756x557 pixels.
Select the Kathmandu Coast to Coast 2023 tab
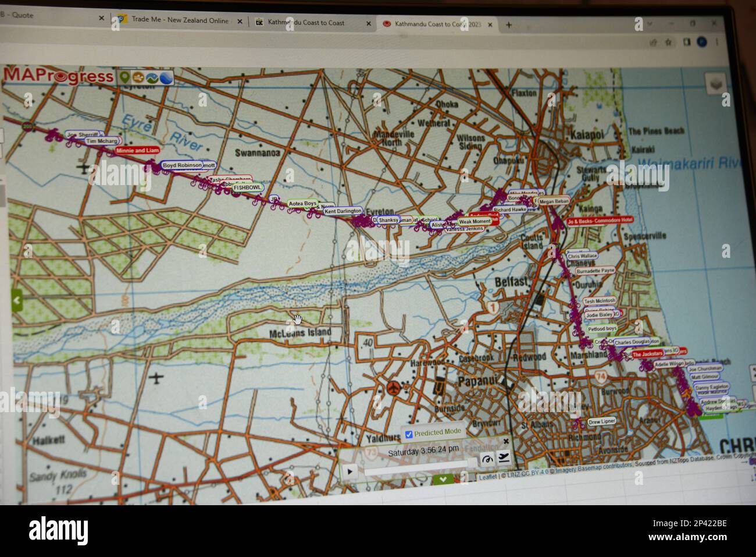coord(438,24)
